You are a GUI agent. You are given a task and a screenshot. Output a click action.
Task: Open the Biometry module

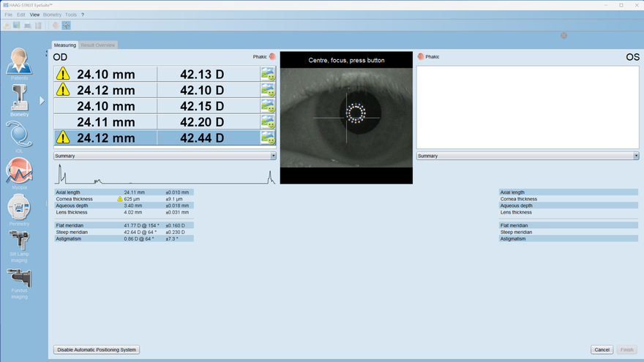(x=19, y=101)
